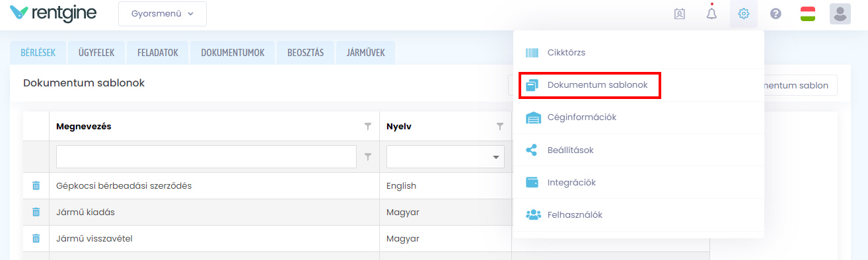Click the Cikktörzs barcode icon

(x=532, y=53)
